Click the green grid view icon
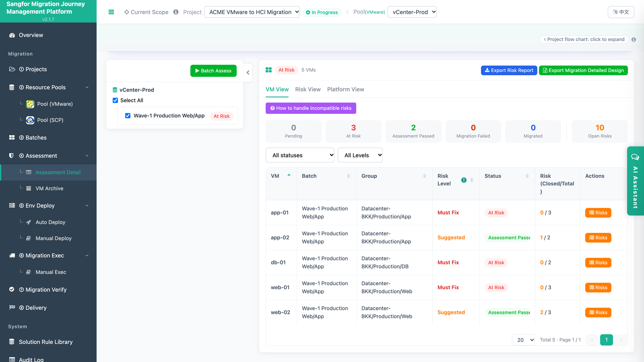644x362 pixels. (268, 70)
